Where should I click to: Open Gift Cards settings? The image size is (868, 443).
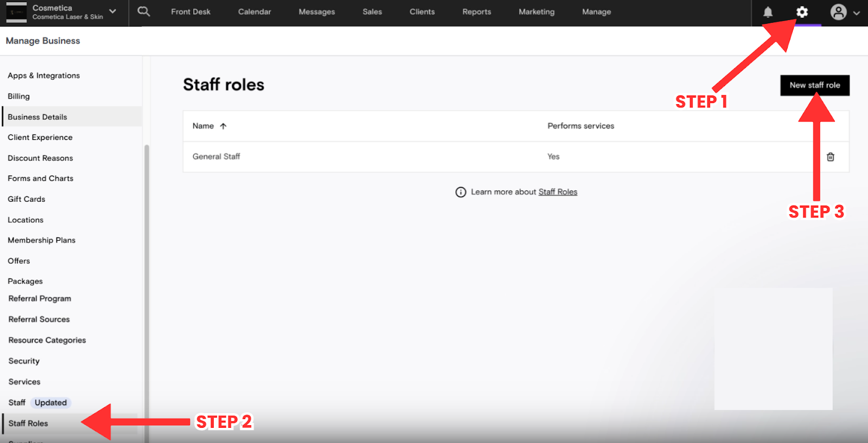point(26,199)
